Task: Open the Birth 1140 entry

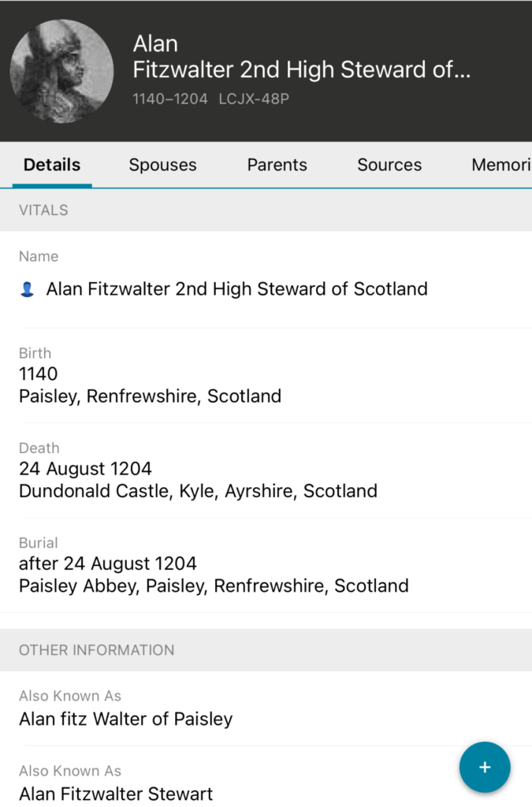Action: tap(150, 375)
